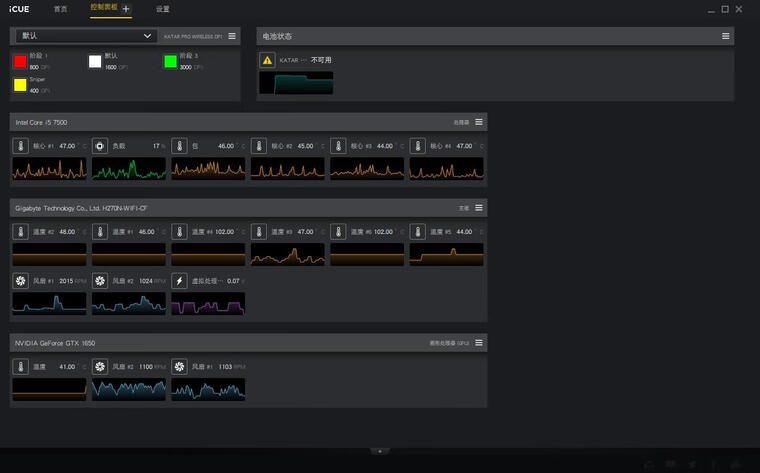Click the green CPU load graph
This screenshot has height=473, width=760.
click(129, 168)
